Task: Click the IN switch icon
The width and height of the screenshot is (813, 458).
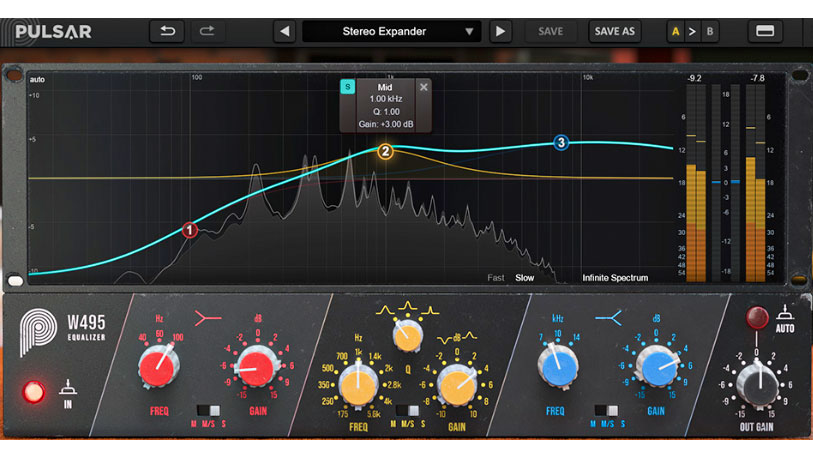Action: [x=68, y=387]
